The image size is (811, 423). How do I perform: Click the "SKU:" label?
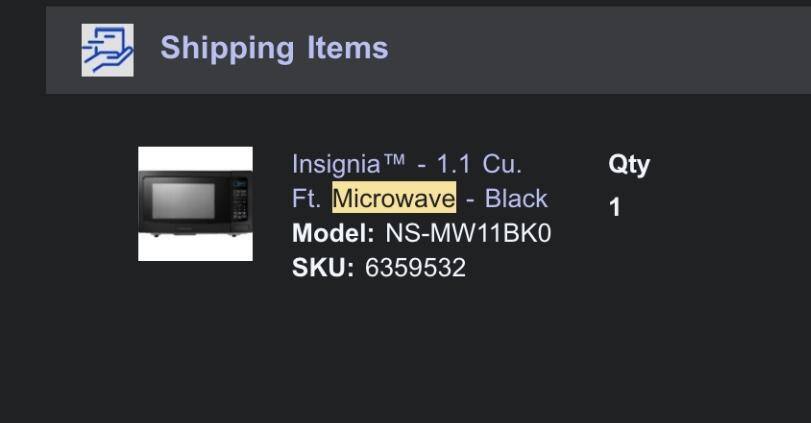[323, 268]
